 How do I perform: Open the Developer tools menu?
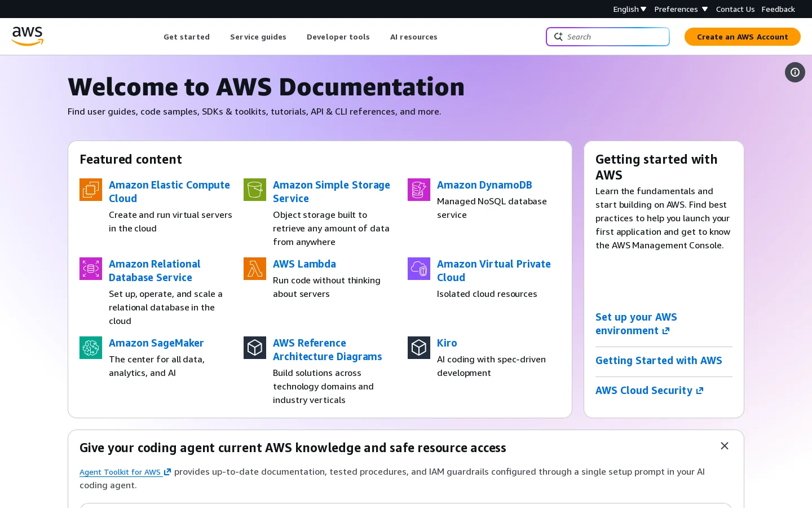pyautogui.click(x=338, y=37)
